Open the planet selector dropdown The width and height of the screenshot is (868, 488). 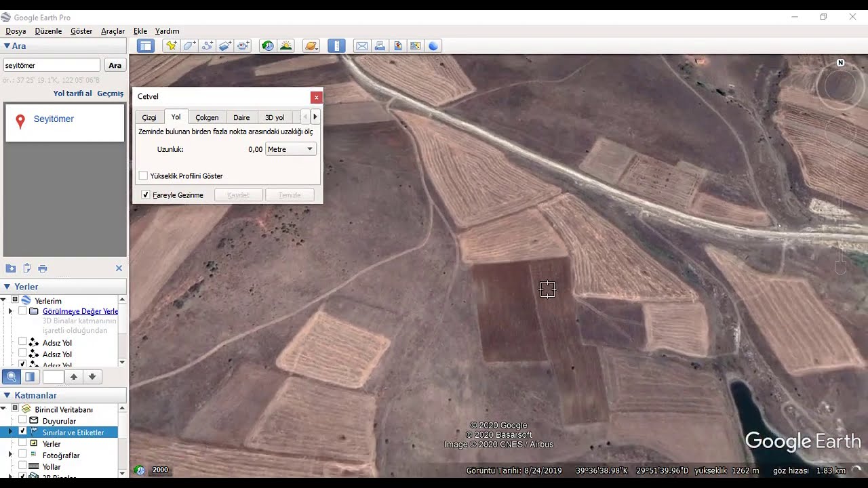tap(311, 46)
